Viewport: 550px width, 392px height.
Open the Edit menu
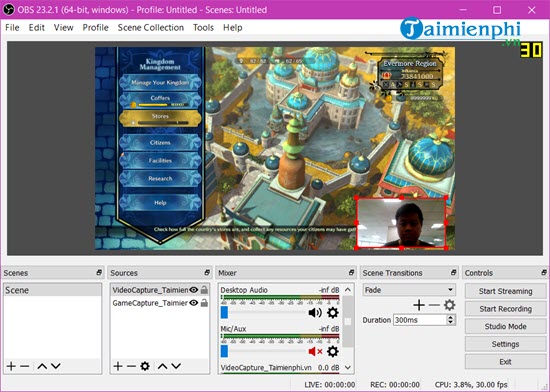click(36, 28)
